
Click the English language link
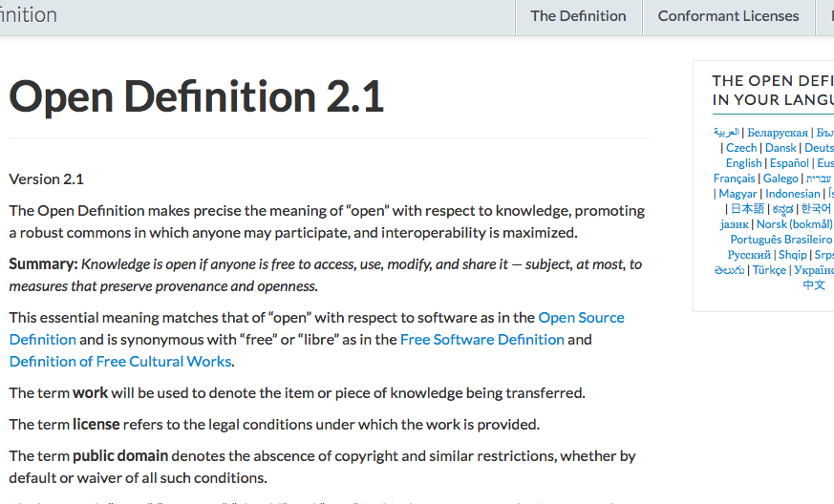[x=743, y=163]
